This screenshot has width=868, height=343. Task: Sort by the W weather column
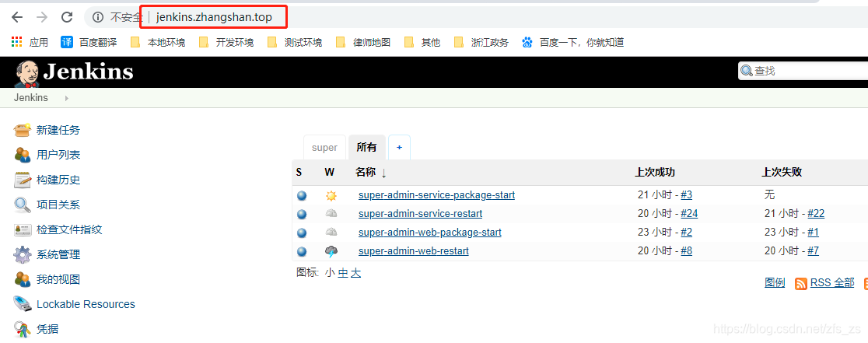pyautogui.click(x=329, y=172)
